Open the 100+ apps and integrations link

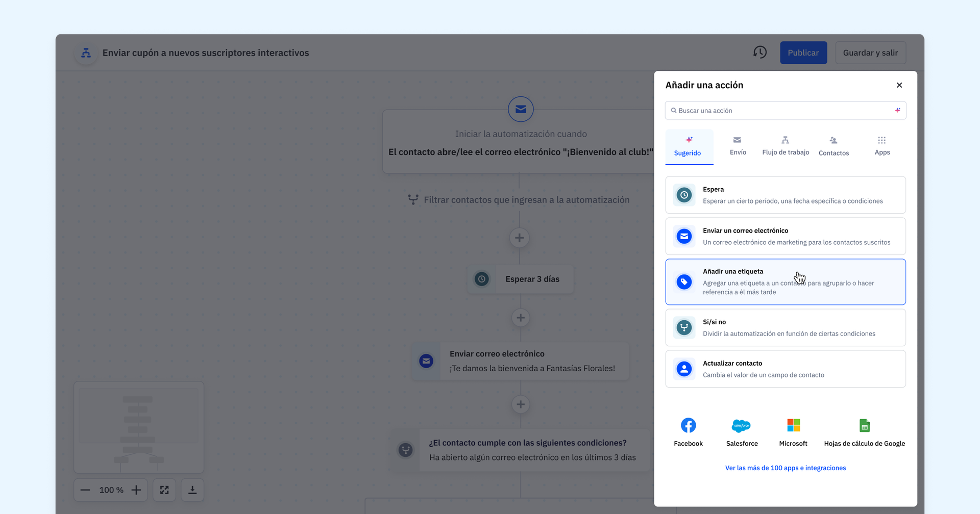(x=785, y=468)
